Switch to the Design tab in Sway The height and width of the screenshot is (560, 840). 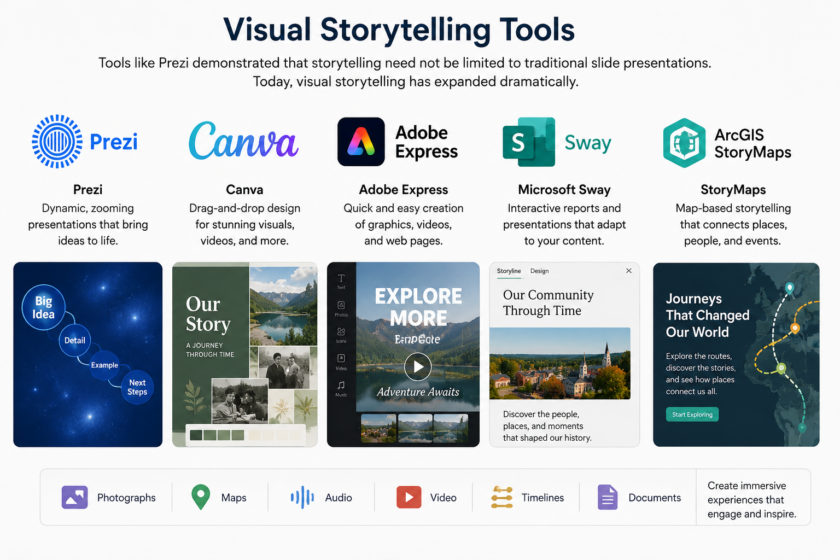(x=539, y=271)
